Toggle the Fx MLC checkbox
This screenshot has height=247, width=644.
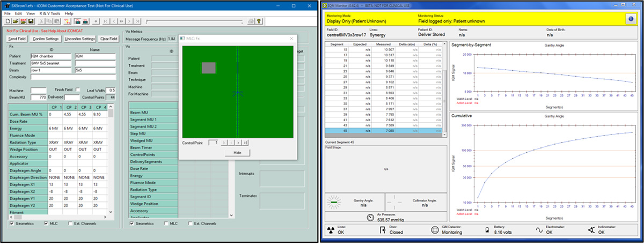[46, 223]
